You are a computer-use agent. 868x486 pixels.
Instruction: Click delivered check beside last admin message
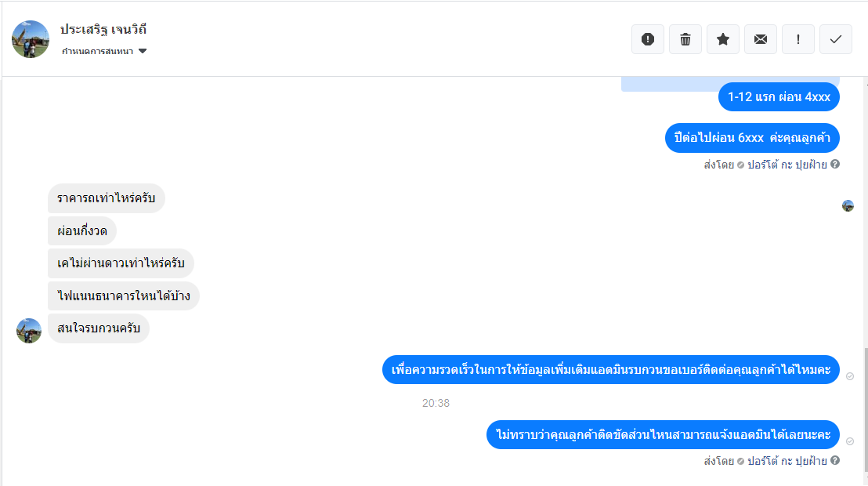pyautogui.click(x=850, y=441)
